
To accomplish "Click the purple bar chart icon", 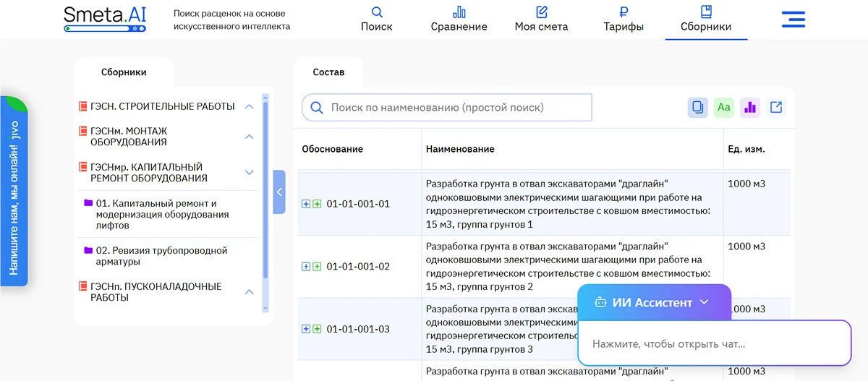I will point(749,108).
